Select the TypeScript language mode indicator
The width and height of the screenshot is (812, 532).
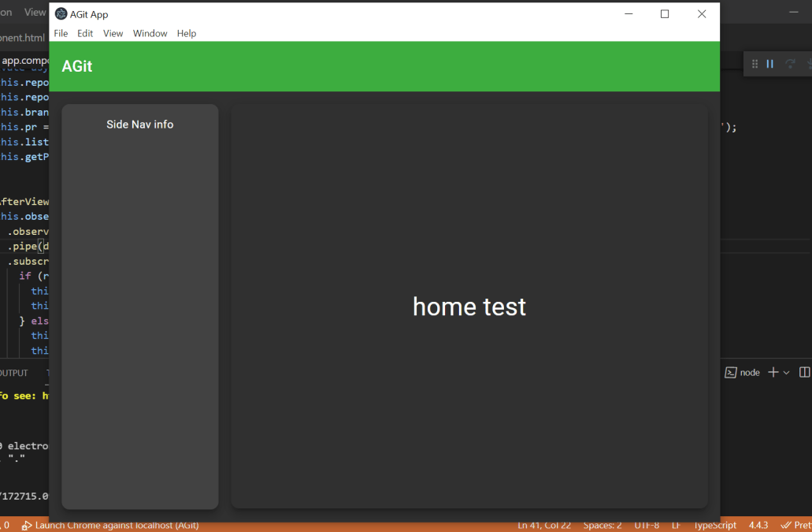[x=714, y=525]
